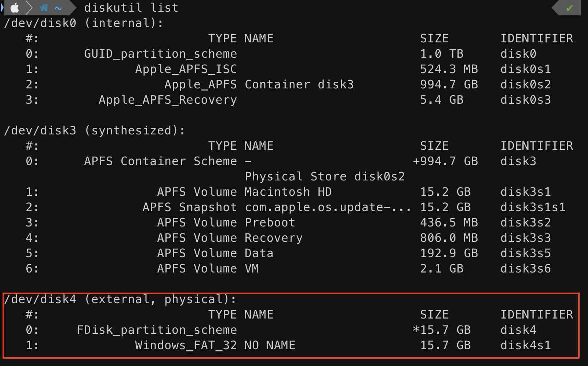Click the 'disk3s5' identifier
This screenshot has width=588, height=366.
526,253
